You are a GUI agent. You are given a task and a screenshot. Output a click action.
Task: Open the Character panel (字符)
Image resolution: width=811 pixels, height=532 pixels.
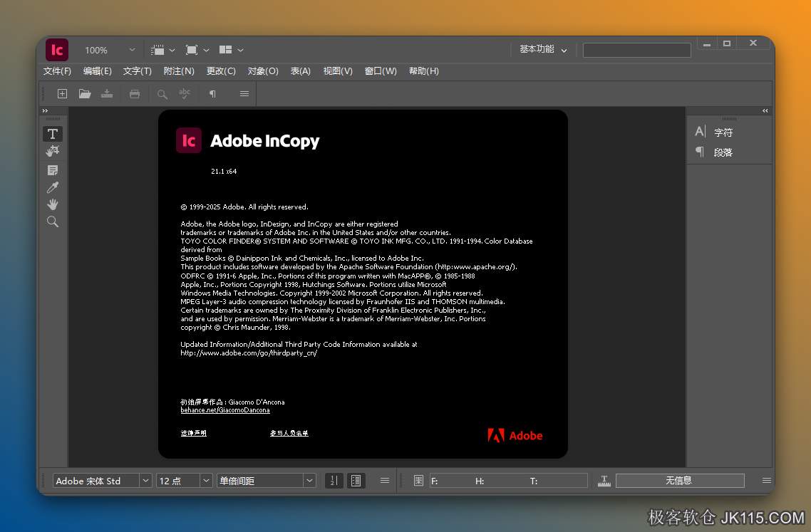click(x=714, y=132)
